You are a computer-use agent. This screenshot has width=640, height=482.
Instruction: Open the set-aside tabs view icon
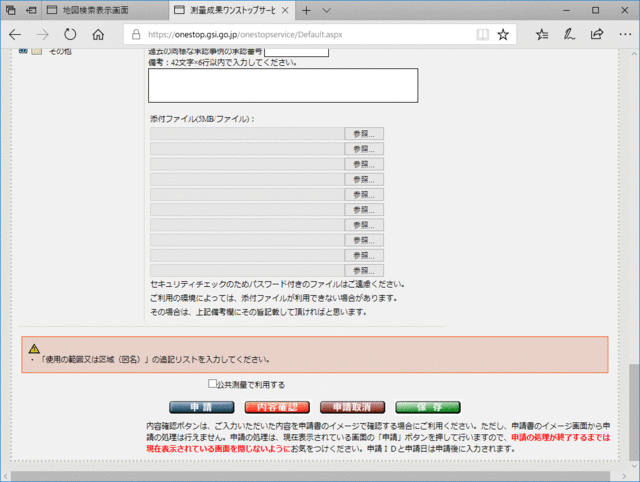click(x=11, y=10)
